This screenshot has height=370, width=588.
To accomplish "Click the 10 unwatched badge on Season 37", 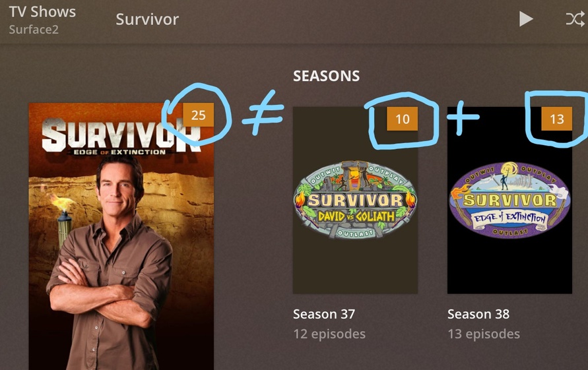I will [403, 119].
